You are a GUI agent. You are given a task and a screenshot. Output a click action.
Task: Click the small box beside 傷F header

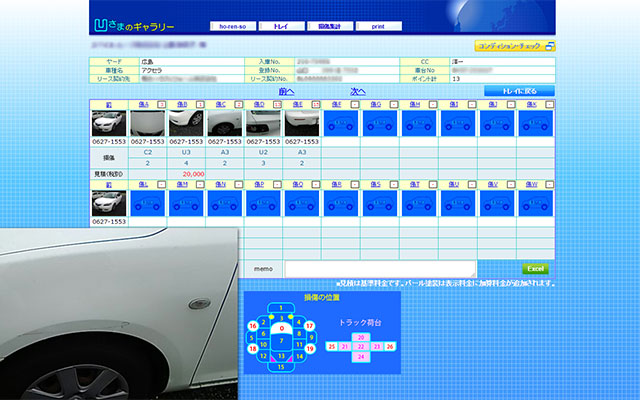(355, 105)
